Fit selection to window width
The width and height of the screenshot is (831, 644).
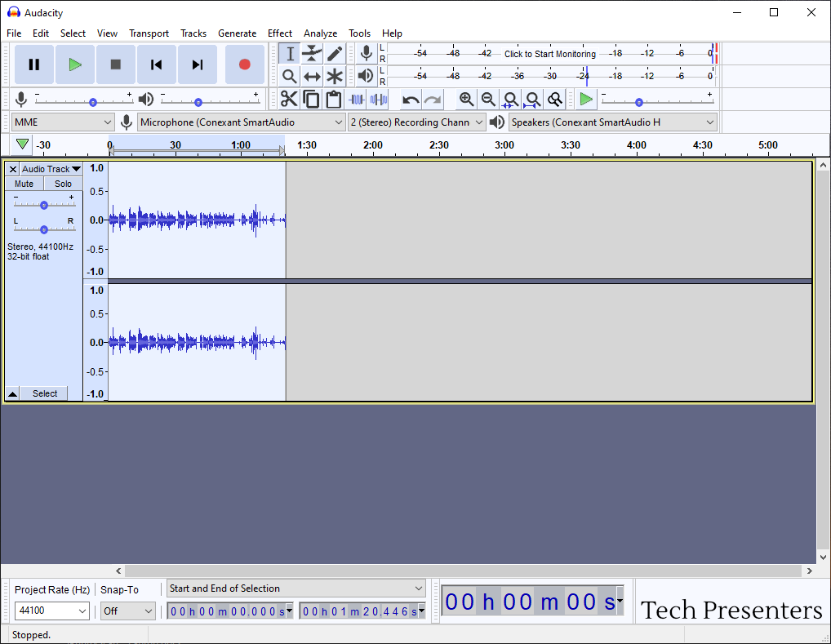click(x=510, y=99)
